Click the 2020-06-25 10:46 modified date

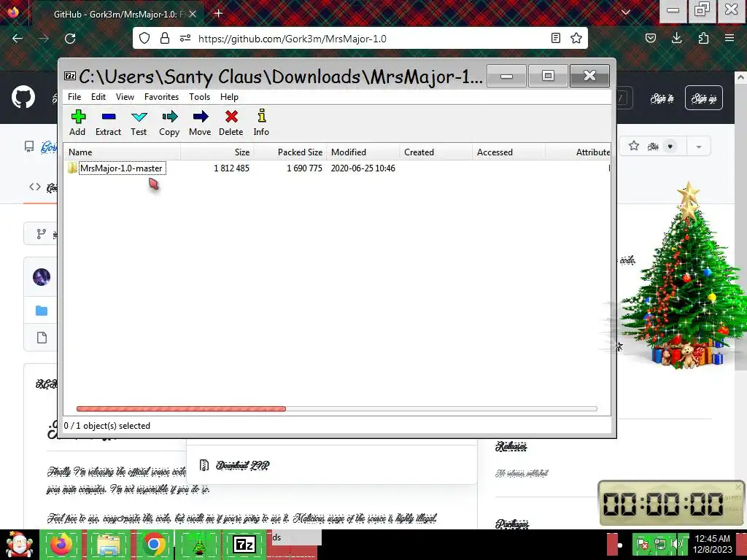tap(363, 168)
